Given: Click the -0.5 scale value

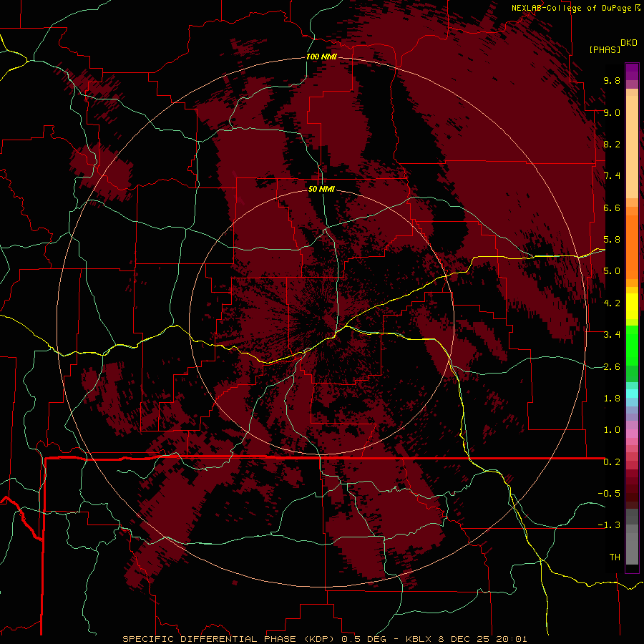Looking at the screenshot, I should [x=609, y=494].
